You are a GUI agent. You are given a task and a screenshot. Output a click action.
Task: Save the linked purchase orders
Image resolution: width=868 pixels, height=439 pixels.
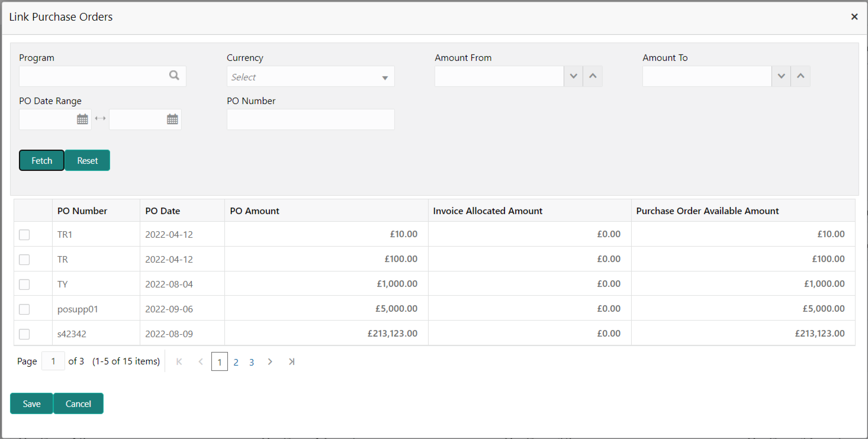point(31,404)
